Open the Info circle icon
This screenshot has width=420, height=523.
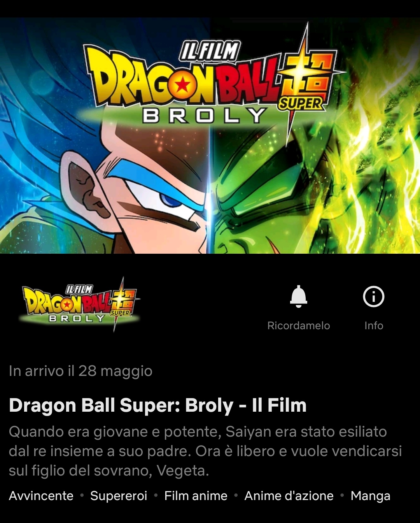tap(374, 297)
